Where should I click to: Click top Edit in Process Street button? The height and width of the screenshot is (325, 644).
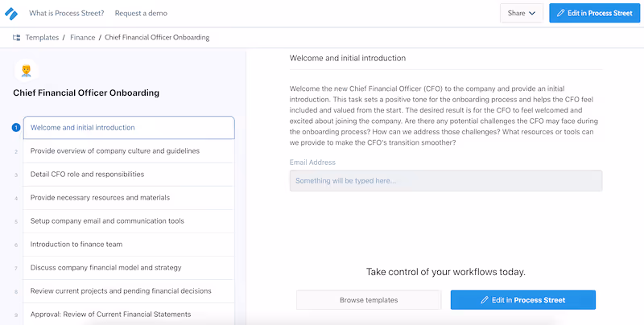point(594,13)
